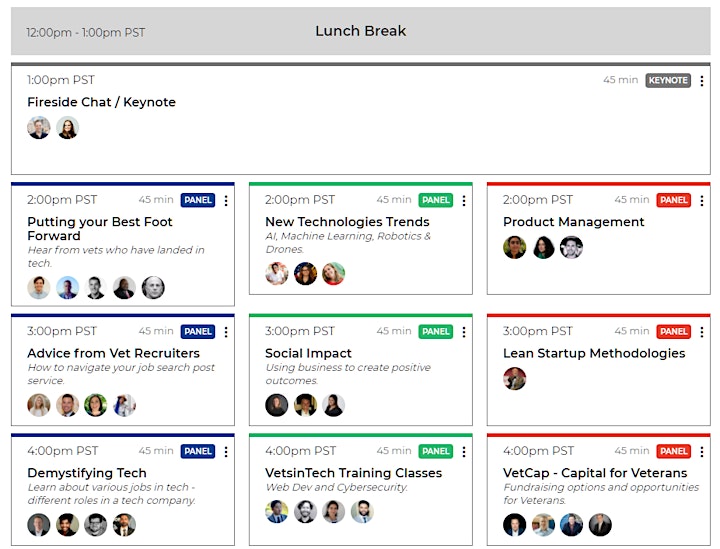Click the blue PANEL tag on Demystifying Tech
This screenshot has width=720, height=549.
(197, 451)
